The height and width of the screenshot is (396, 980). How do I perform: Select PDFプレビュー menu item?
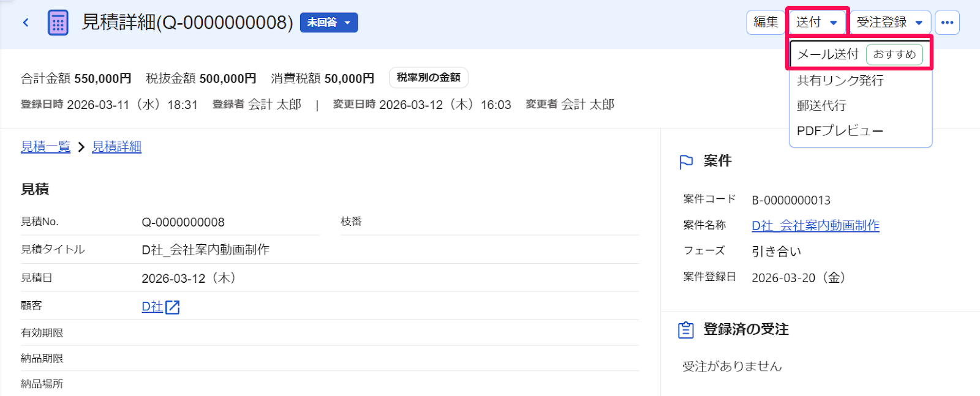click(x=840, y=130)
